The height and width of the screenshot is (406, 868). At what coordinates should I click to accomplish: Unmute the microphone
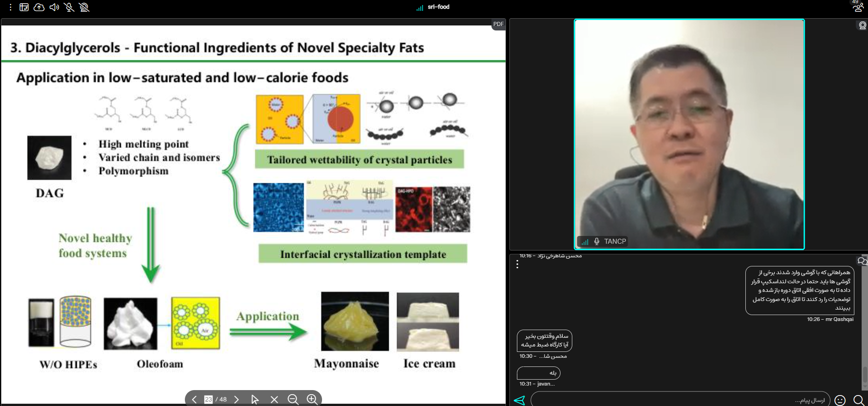click(x=69, y=7)
